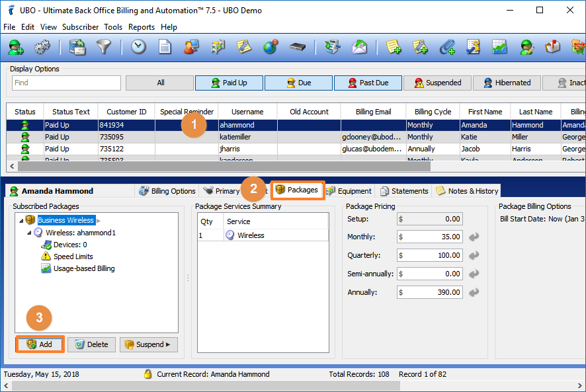
Task: Click the edit subscriber pencil icon
Action: coord(526,48)
